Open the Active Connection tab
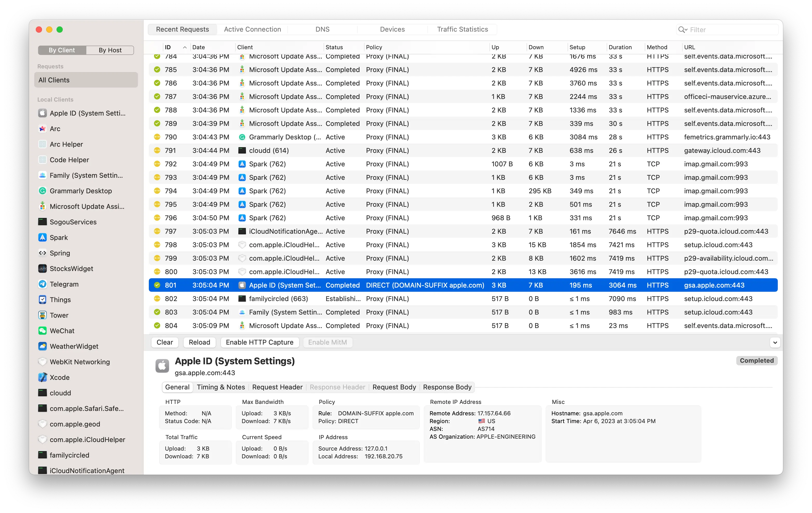 pyautogui.click(x=253, y=29)
